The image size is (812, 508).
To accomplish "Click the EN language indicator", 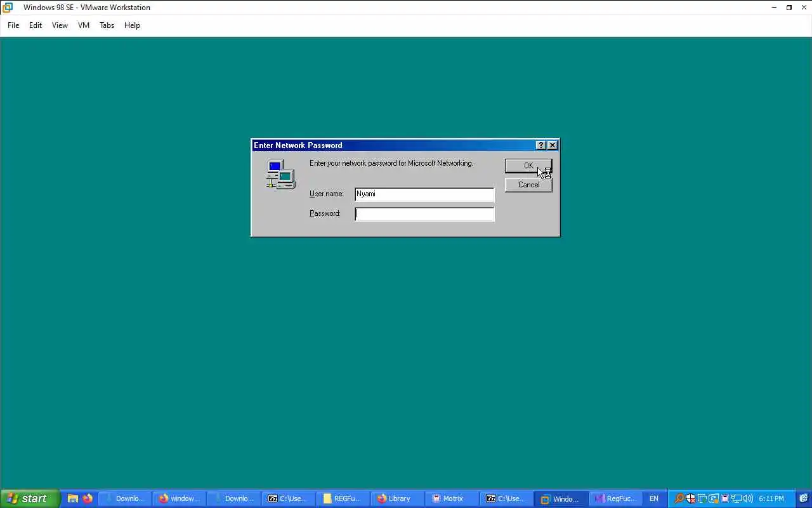I will coord(654,498).
